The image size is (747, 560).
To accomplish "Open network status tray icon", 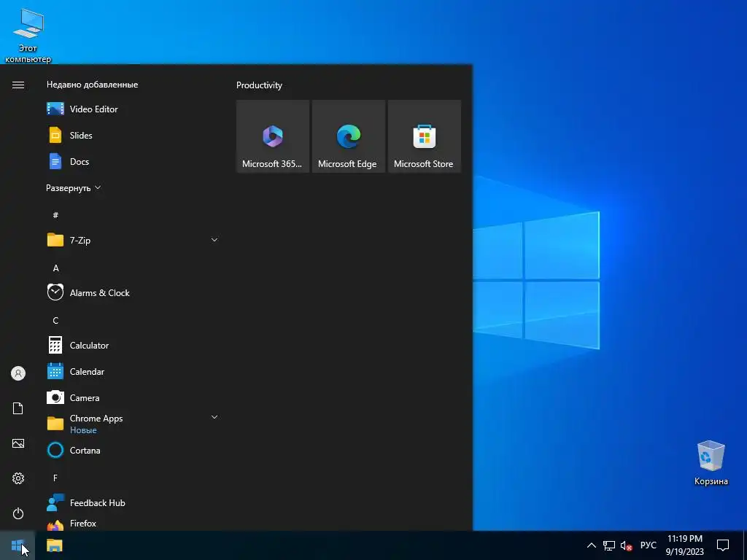I will click(x=609, y=545).
